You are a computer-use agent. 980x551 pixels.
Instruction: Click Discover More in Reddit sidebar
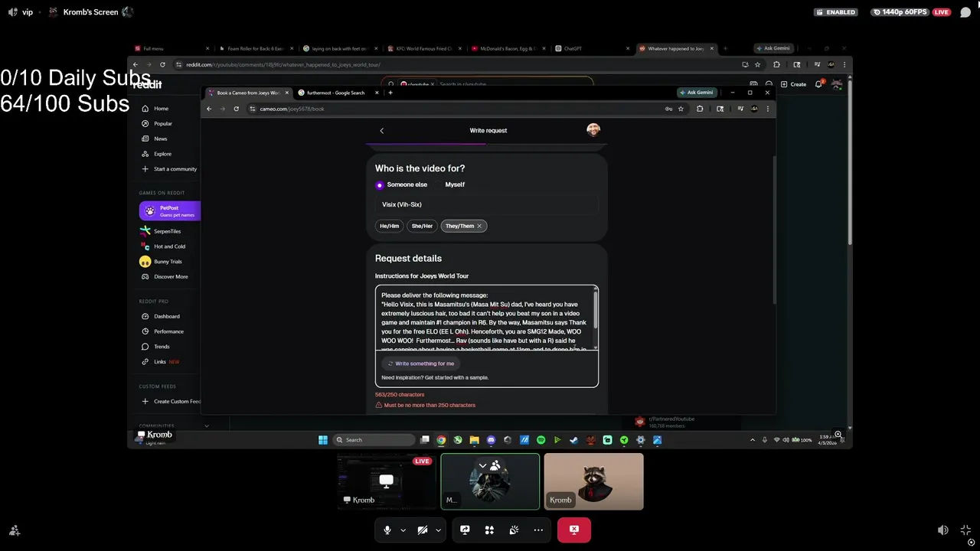(169, 277)
